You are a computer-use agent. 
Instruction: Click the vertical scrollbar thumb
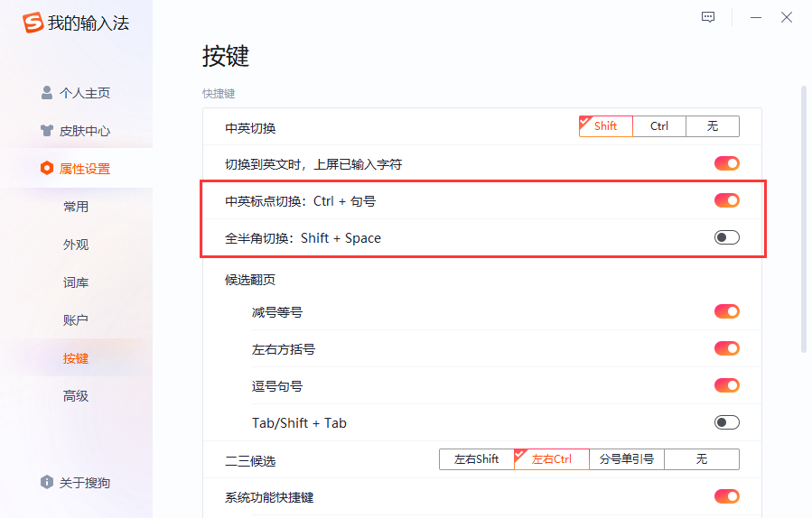tap(803, 217)
